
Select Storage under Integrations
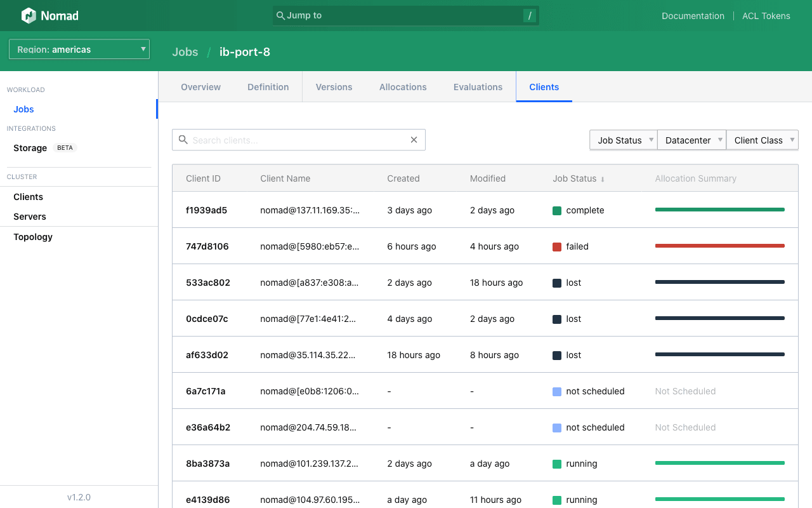29,147
